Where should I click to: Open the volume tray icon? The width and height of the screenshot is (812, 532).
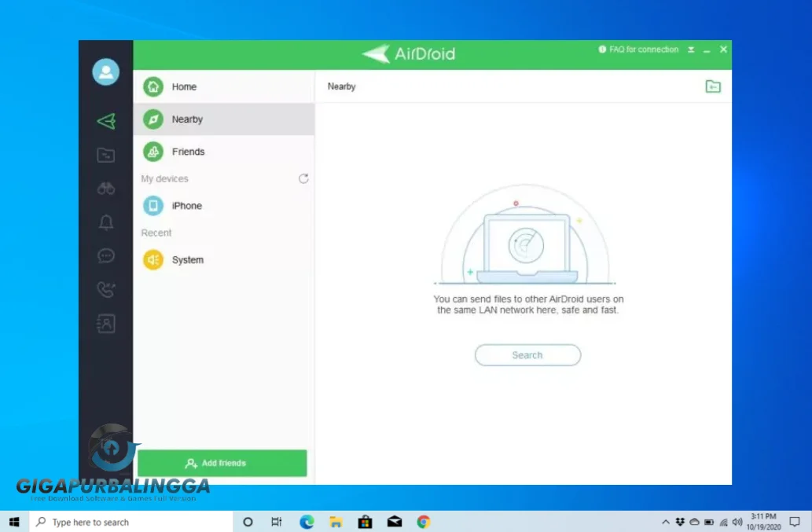coord(737,522)
